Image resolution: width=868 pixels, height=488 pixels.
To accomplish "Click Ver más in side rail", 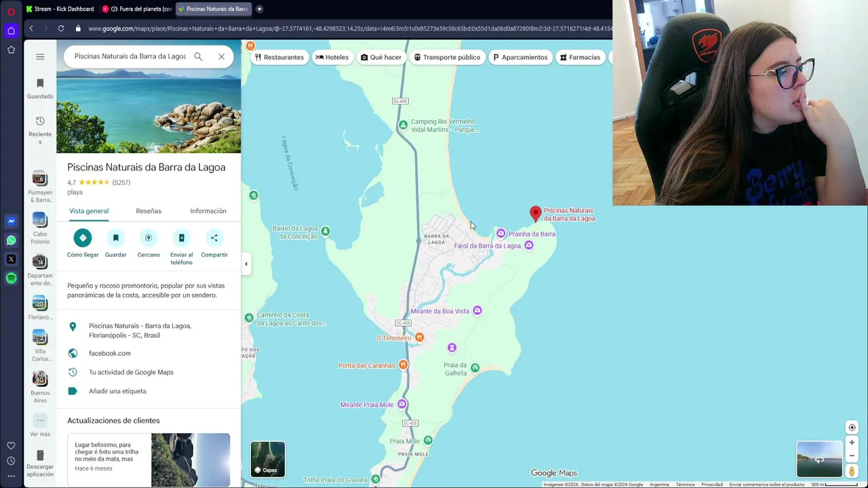I will click(40, 426).
